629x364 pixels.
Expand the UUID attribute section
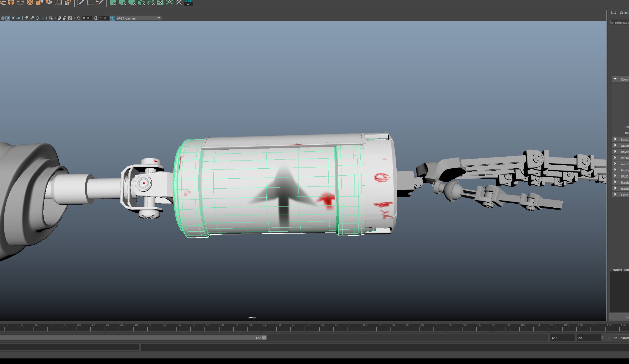pos(615,176)
